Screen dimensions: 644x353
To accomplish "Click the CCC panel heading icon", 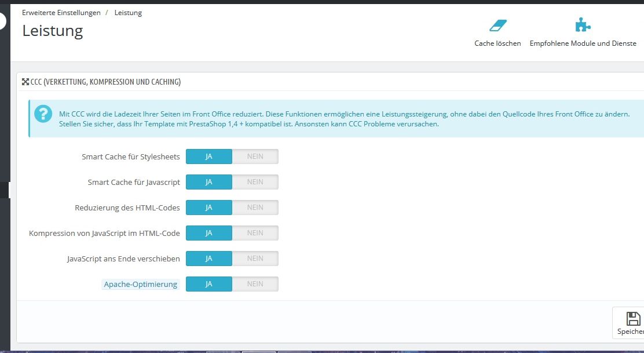I will (25, 82).
